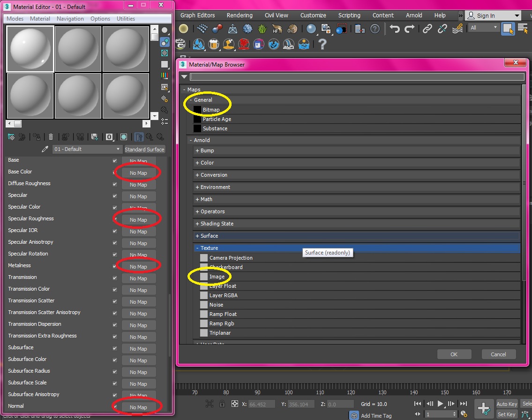Expand the Bump group in Arnold maps

(x=197, y=150)
